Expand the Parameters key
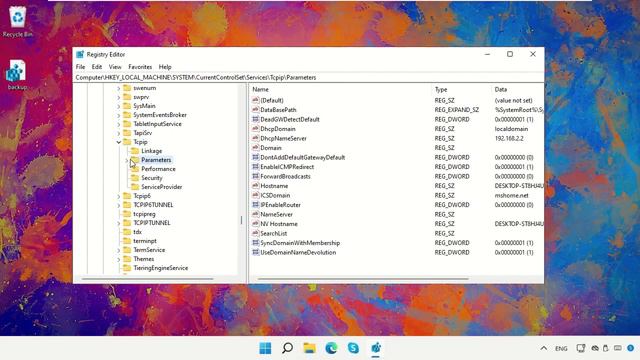The width and height of the screenshot is (640, 360). (127, 160)
